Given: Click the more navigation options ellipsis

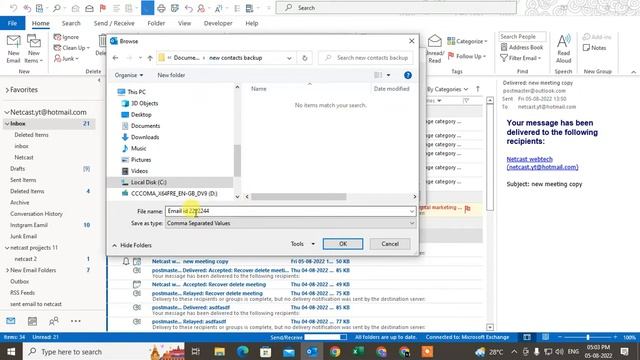Looking at the screenshot, I should (76, 321).
